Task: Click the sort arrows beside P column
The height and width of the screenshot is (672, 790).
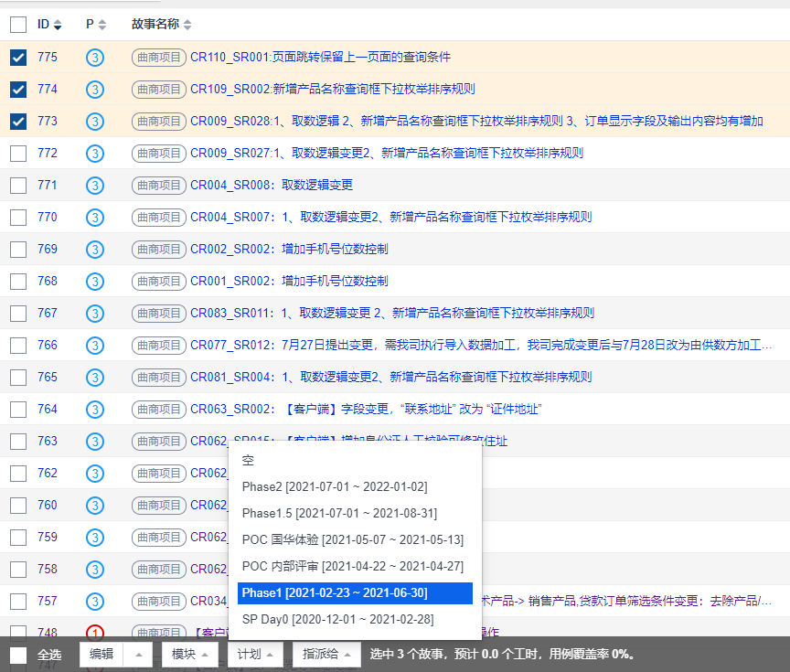Action: point(101,25)
